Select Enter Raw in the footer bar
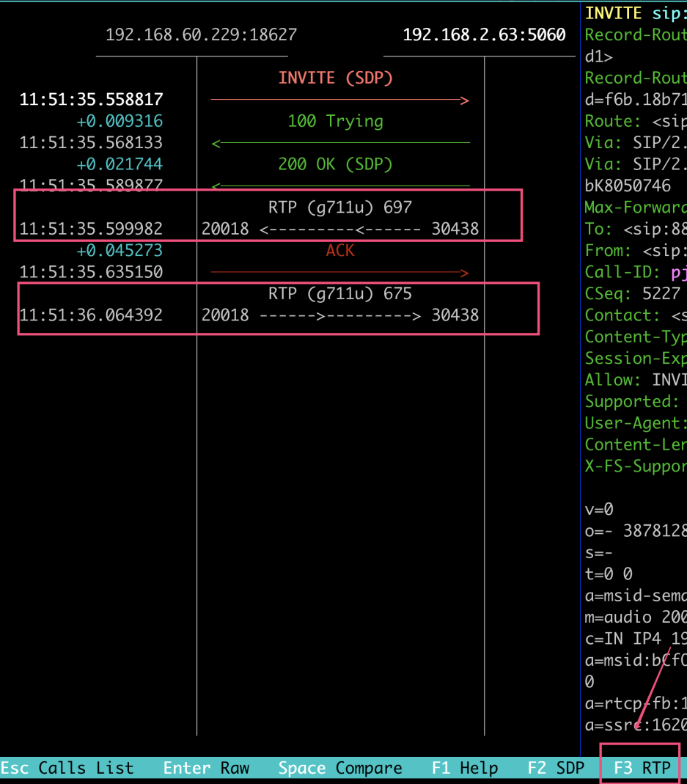This screenshot has height=784, width=687. [x=206, y=768]
